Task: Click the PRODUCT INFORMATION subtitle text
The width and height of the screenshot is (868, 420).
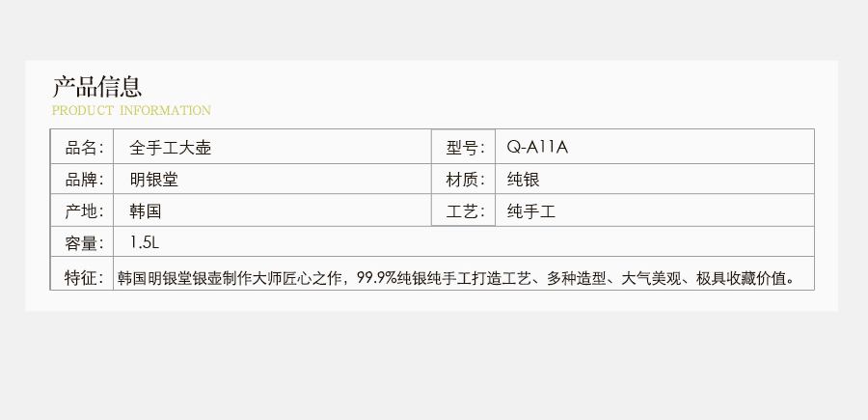Action: click(131, 110)
